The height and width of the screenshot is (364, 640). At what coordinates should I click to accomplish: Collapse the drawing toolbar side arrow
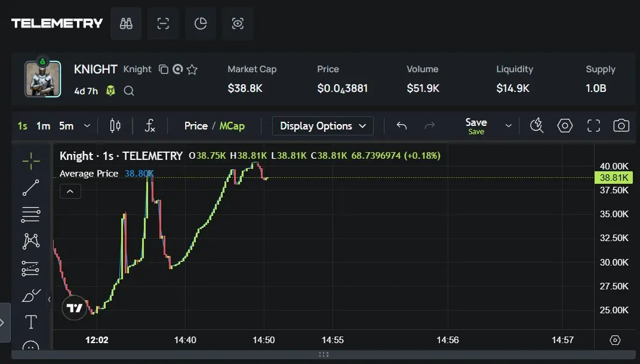50,300
